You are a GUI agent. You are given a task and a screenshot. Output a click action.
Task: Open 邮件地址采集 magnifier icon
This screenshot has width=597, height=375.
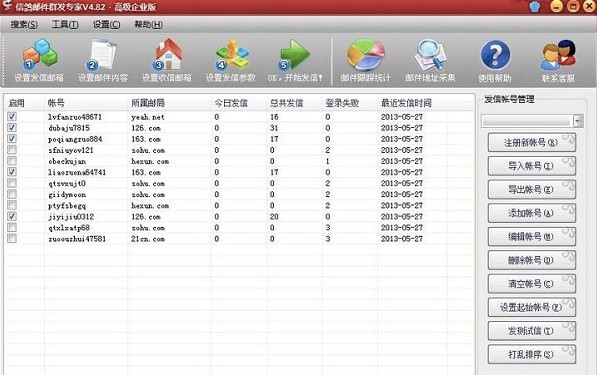point(430,55)
